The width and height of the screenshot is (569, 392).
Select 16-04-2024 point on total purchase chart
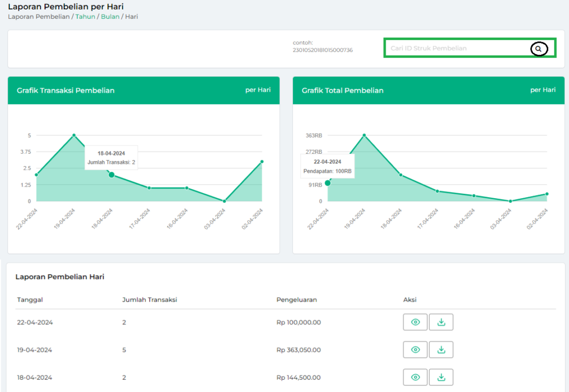474,195
